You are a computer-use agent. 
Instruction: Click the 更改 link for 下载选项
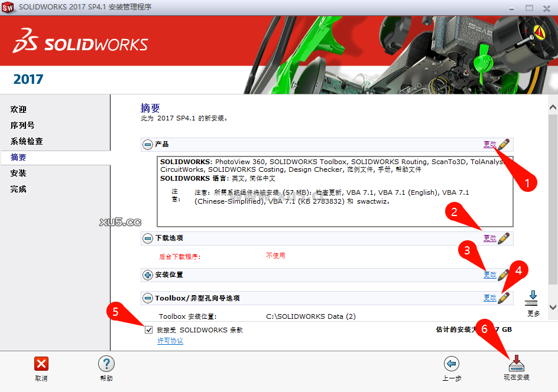point(491,238)
